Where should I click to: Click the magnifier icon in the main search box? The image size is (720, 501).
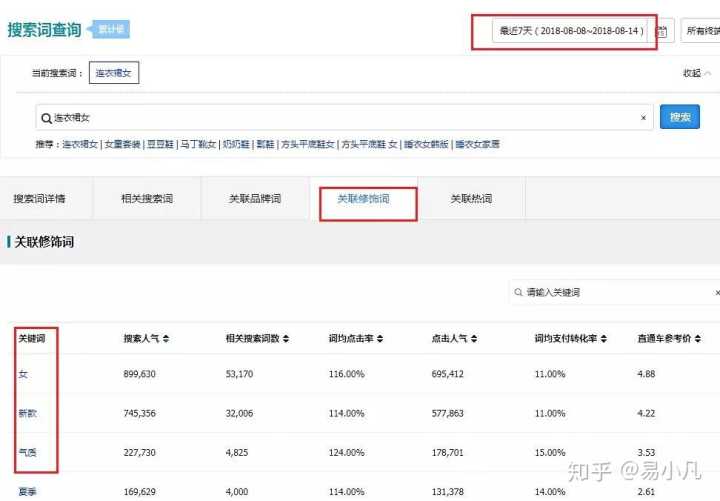click(46, 118)
